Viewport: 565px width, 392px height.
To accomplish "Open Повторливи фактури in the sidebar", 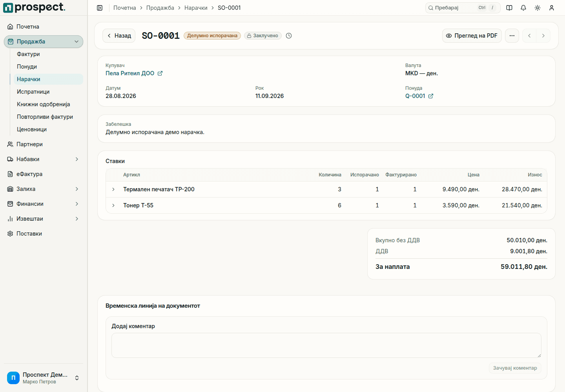I will (48, 117).
